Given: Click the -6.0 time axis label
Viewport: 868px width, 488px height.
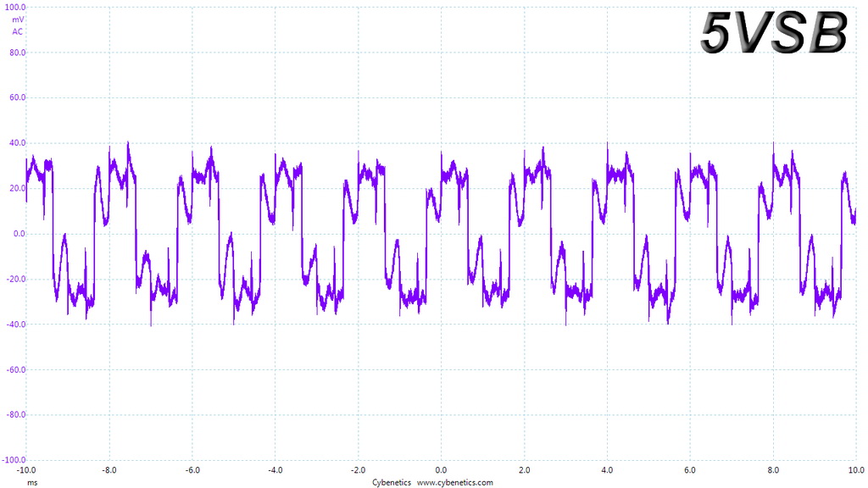Looking at the screenshot, I should pyautogui.click(x=192, y=470).
